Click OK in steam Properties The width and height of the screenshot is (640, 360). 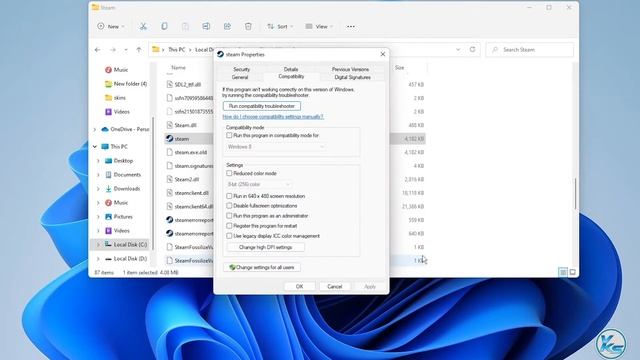pos(300,287)
